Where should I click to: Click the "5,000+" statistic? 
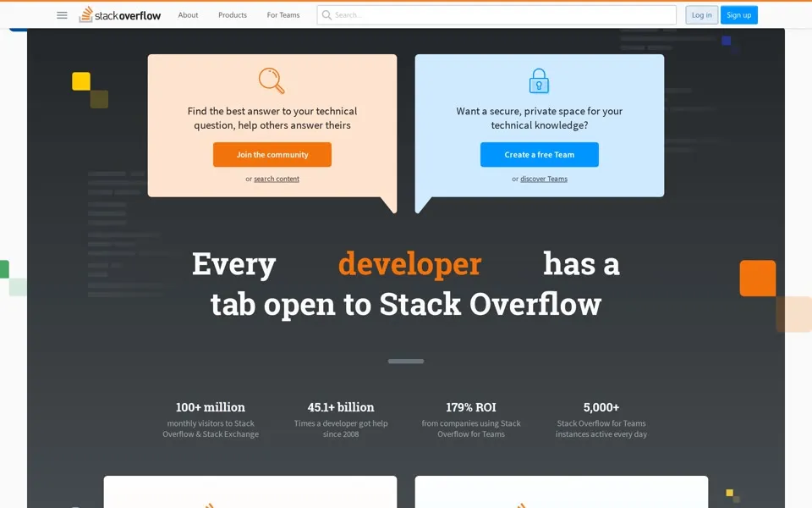coord(601,407)
